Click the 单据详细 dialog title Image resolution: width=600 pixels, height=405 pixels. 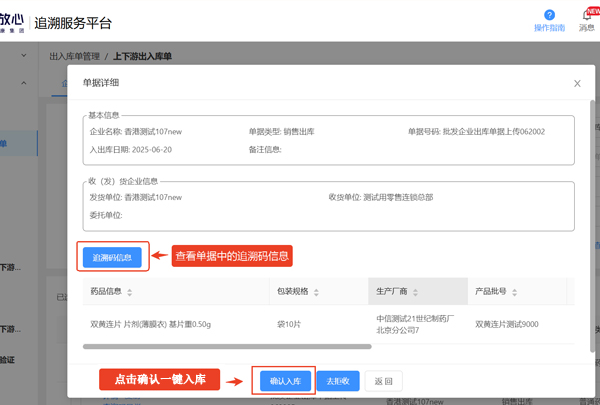tap(101, 83)
